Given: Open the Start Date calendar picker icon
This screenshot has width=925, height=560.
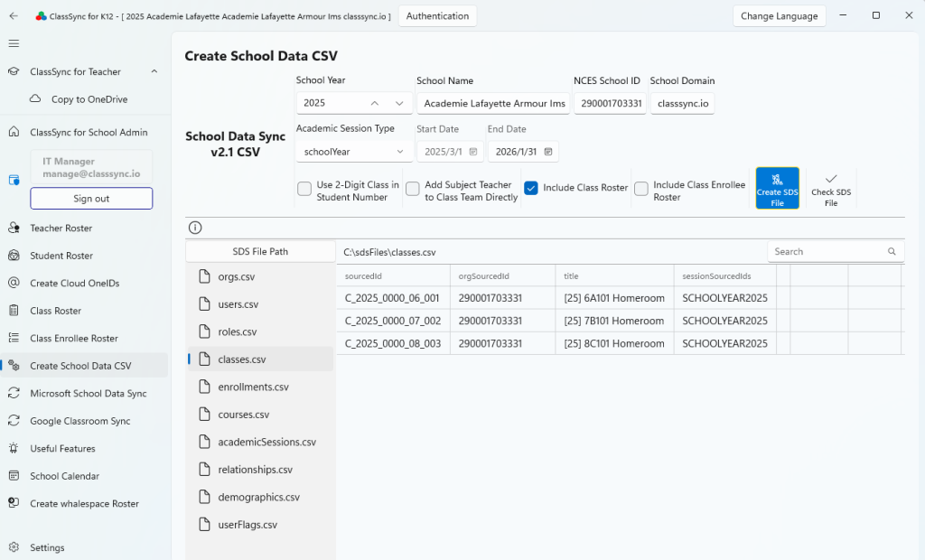Looking at the screenshot, I should (x=473, y=152).
